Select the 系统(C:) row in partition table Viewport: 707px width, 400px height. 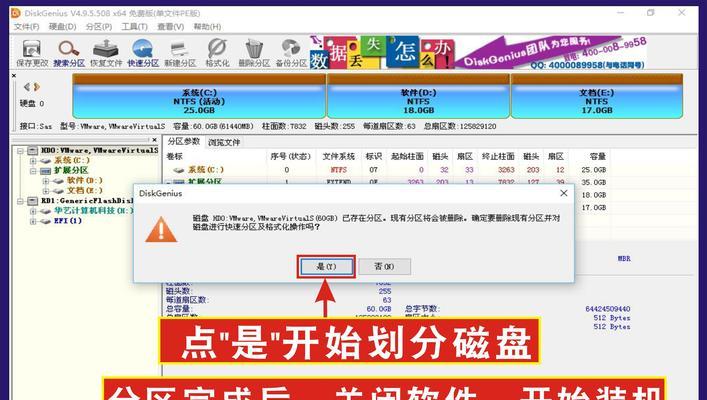click(387, 170)
